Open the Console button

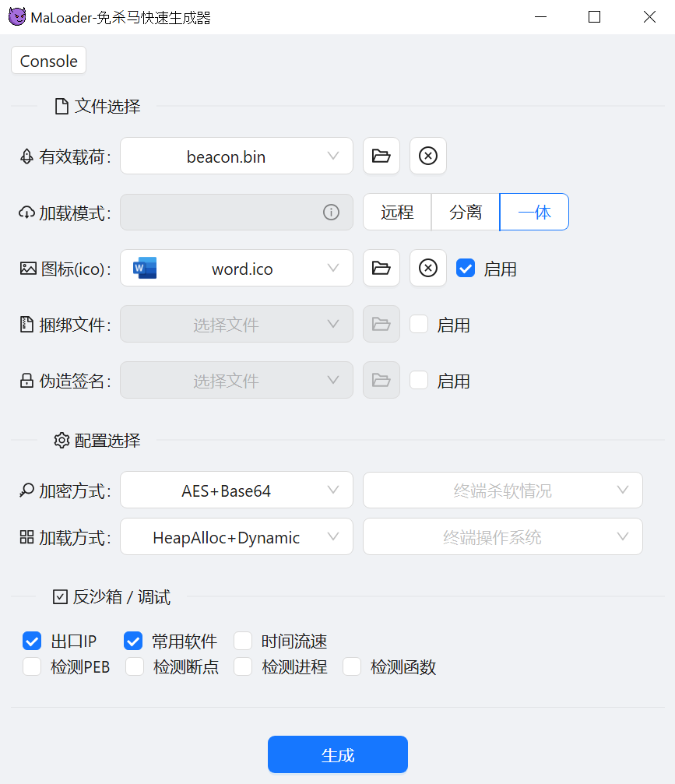pos(48,61)
